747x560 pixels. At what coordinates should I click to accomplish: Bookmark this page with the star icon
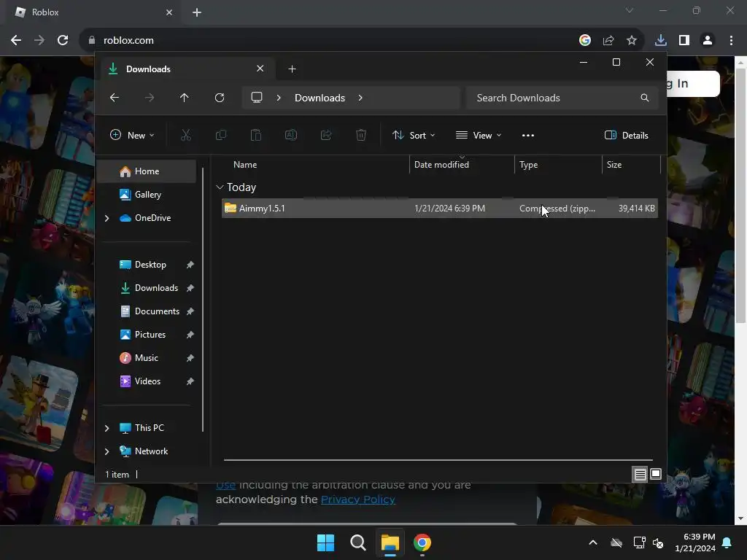pyautogui.click(x=632, y=40)
